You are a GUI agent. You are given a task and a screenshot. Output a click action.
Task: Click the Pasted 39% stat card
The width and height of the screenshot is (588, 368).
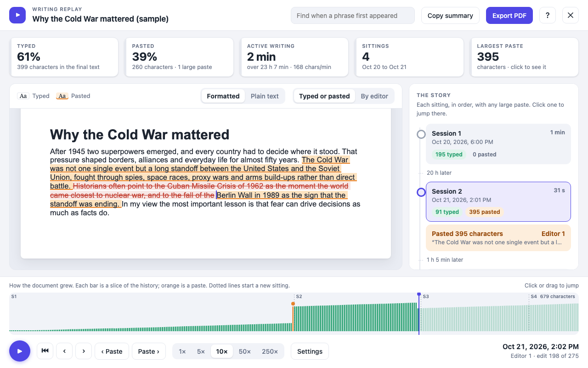pyautogui.click(x=179, y=57)
